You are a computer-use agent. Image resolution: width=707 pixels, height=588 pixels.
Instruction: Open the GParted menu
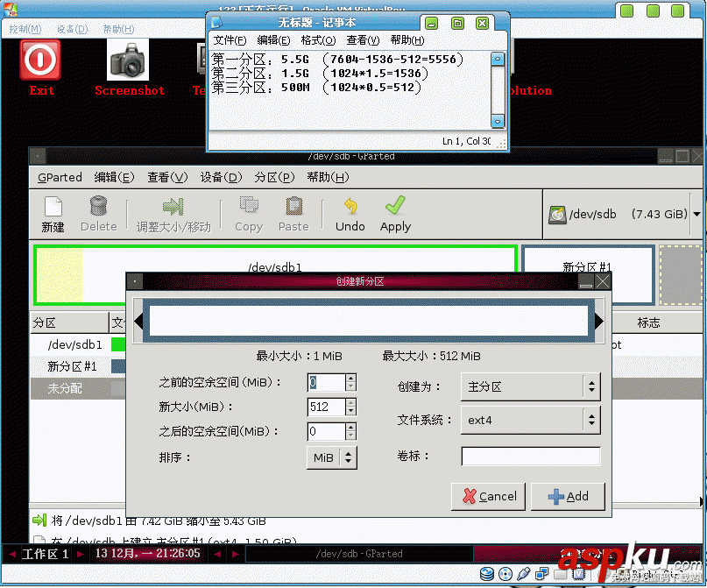[60, 177]
